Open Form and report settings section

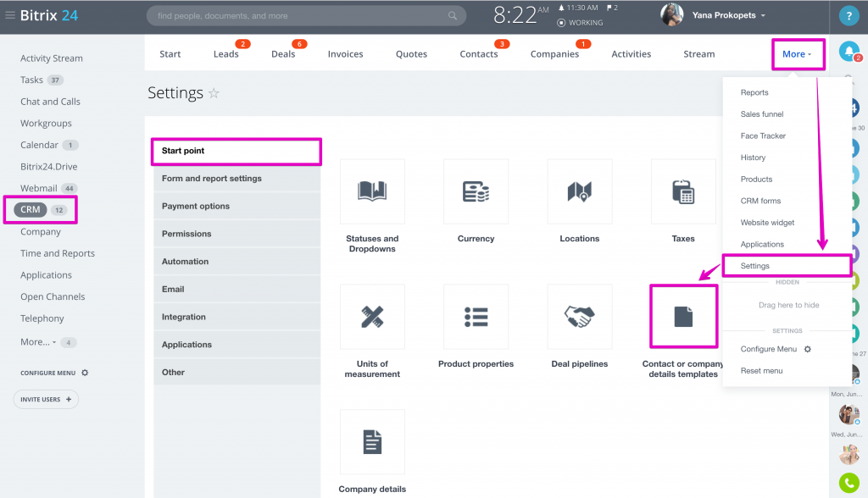coord(237,178)
